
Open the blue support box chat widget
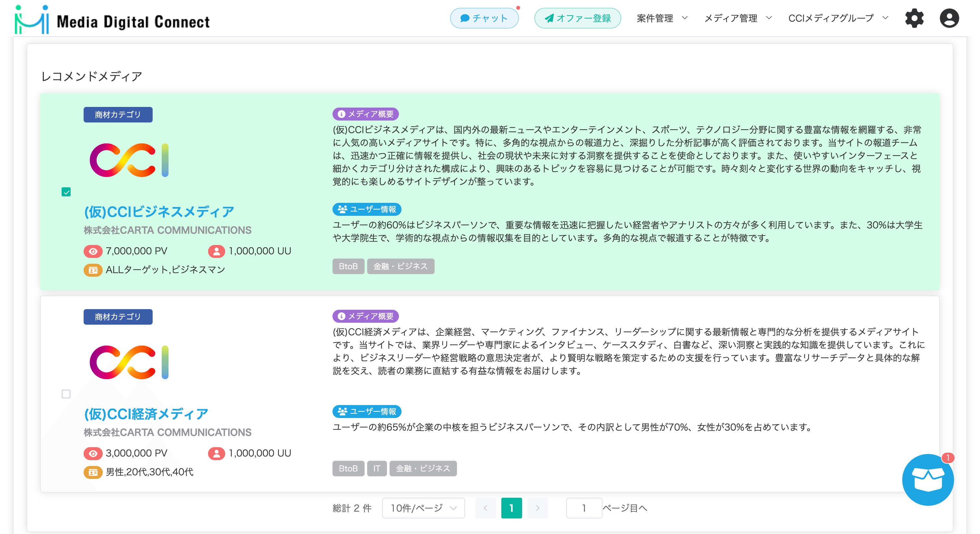tap(927, 480)
